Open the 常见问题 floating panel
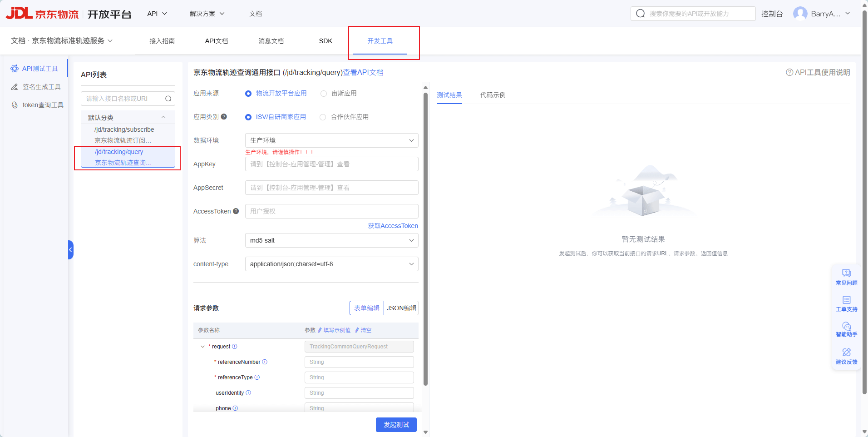 (846, 277)
